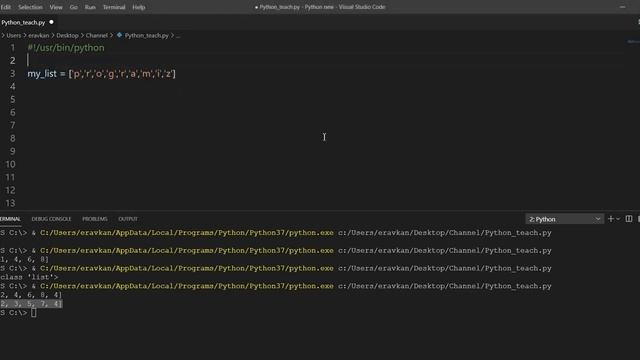Click the Channel breadcrumb segment
The height and width of the screenshot is (360, 640).
click(97, 36)
